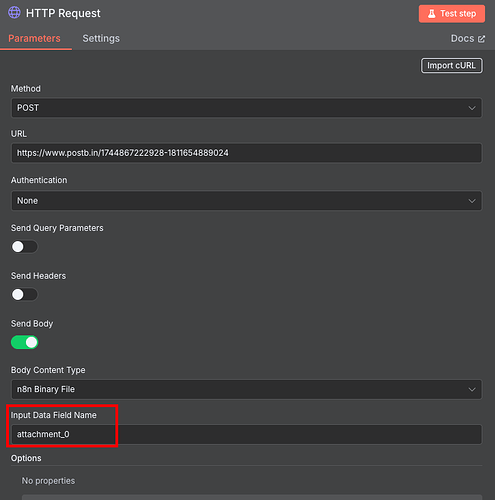The width and height of the screenshot is (495, 500).
Task: Focus the URL field with postb.in address
Action: 247,153
